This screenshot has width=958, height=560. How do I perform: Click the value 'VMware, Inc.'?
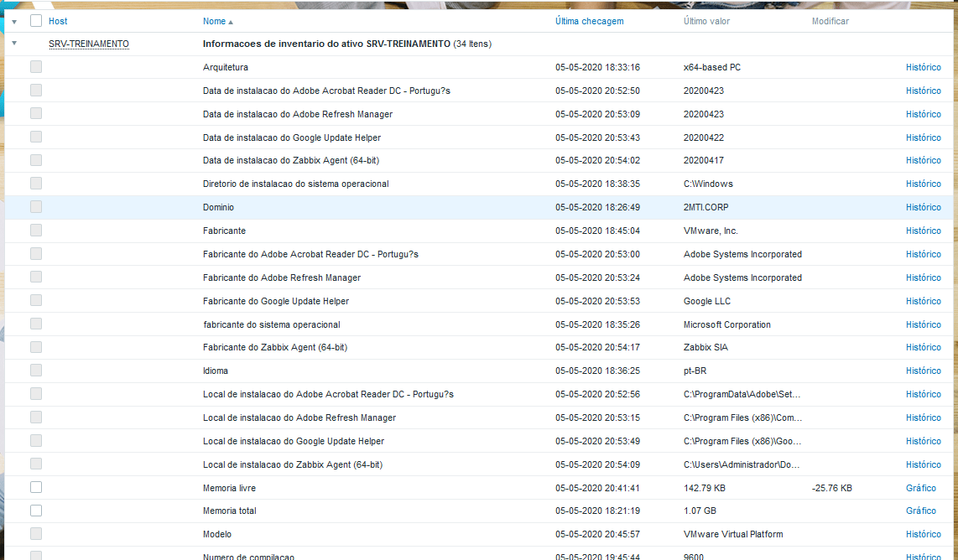point(711,231)
